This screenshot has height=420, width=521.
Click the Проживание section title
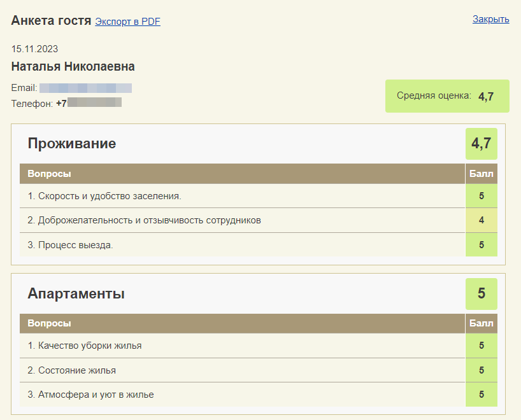coord(72,143)
